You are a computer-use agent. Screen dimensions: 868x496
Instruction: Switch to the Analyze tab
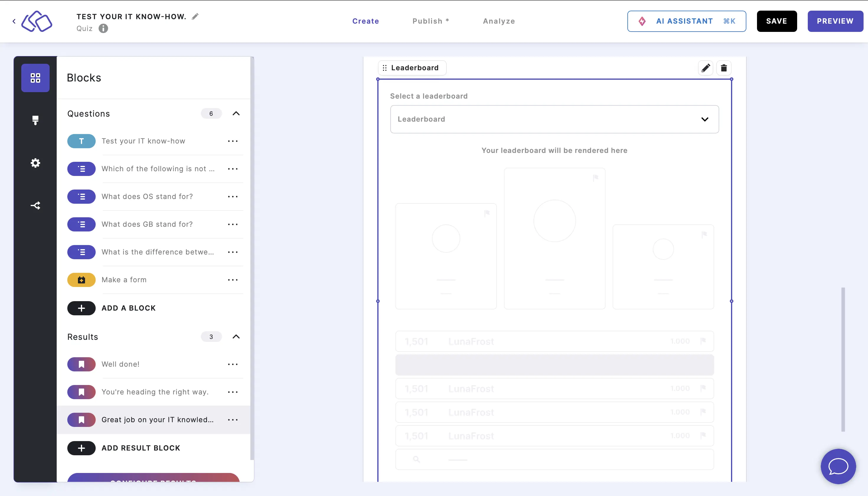point(499,21)
